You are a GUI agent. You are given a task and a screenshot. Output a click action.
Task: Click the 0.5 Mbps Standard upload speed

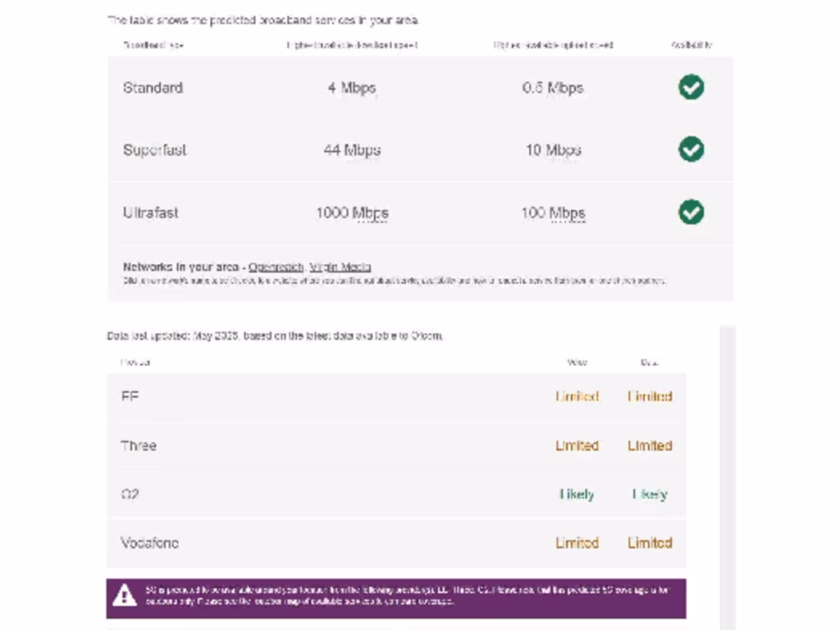(x=553, y=88)
